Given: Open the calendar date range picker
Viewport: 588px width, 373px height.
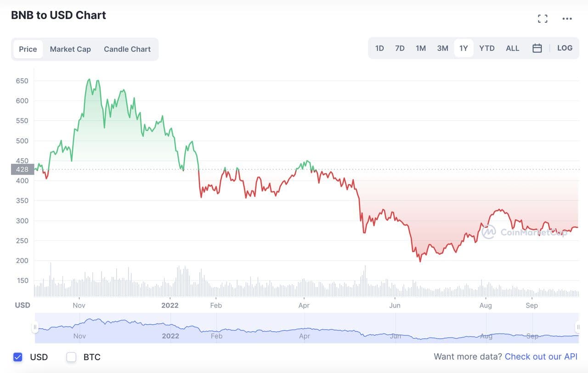Looking at the screenshot, I should 537,48.
